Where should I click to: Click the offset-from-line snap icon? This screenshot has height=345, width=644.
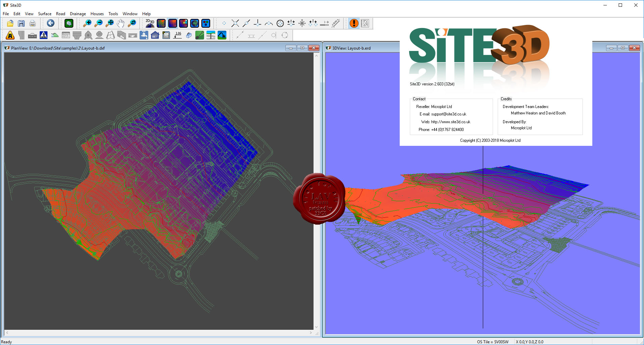pyautogui.click(x=291, y=23)
